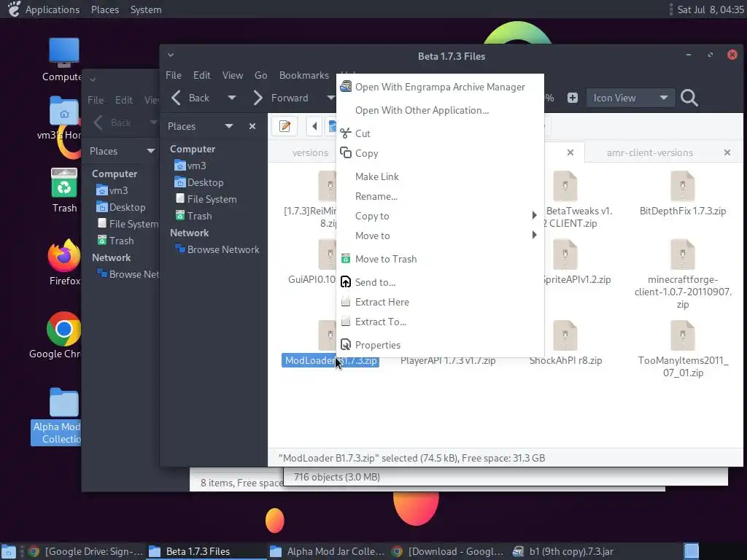Image resolution: width=747 pixels, height=560 pixels.
Task: Select vm3 in front Places sidebar
Action: pyautogui.click(x=190, y=166)
